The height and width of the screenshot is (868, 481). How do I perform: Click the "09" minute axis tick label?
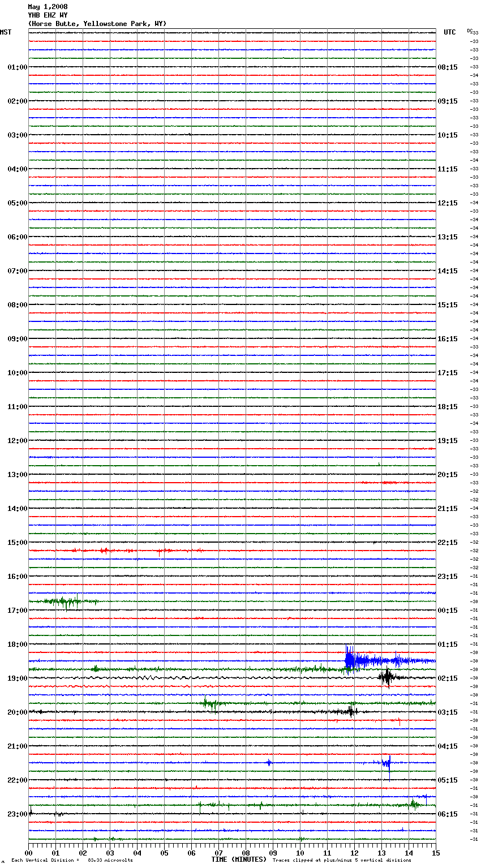coord(273,853)
